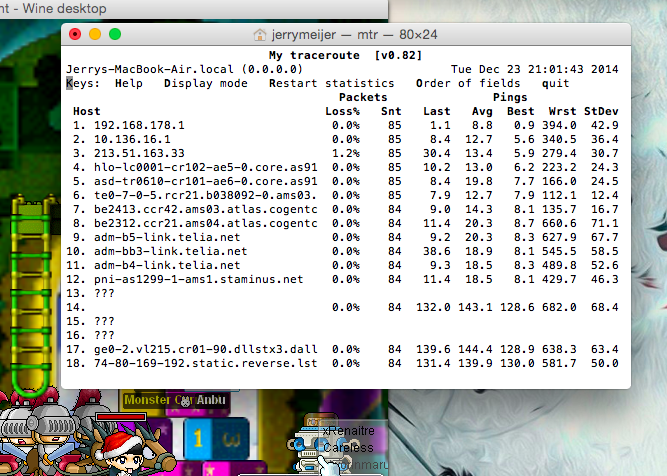This screenshot has height=476, width=667.
Task: Click worst ping '660.6' in hop 8
Action: click(559, 224)
